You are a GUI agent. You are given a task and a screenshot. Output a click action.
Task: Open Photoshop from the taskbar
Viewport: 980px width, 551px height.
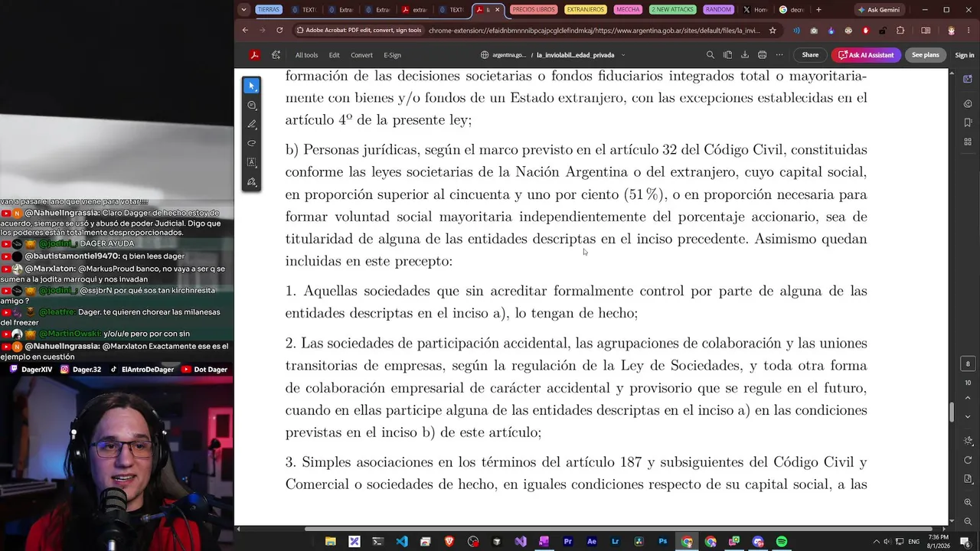pyautogui.click(x=662, y=541)
